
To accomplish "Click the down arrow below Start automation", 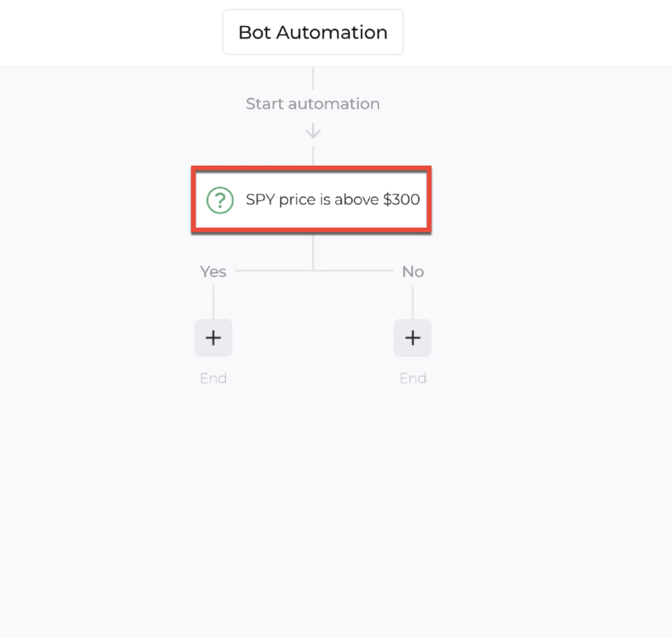I will tap(313, 131).
